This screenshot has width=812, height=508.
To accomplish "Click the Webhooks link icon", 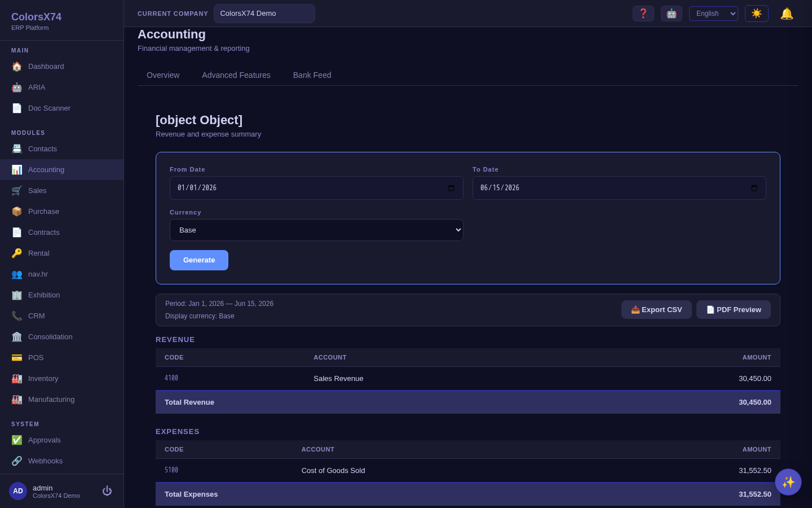I will click(x=17, y=461).
